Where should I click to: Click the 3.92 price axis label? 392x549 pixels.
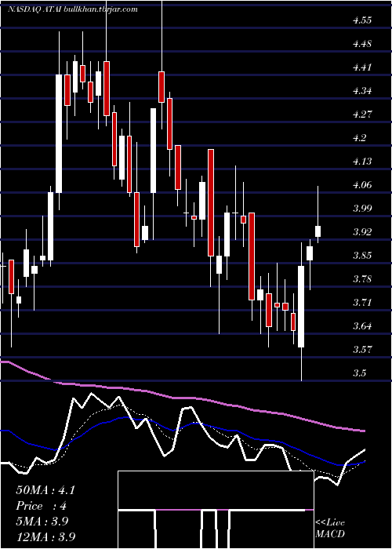[x=361, y=232]
